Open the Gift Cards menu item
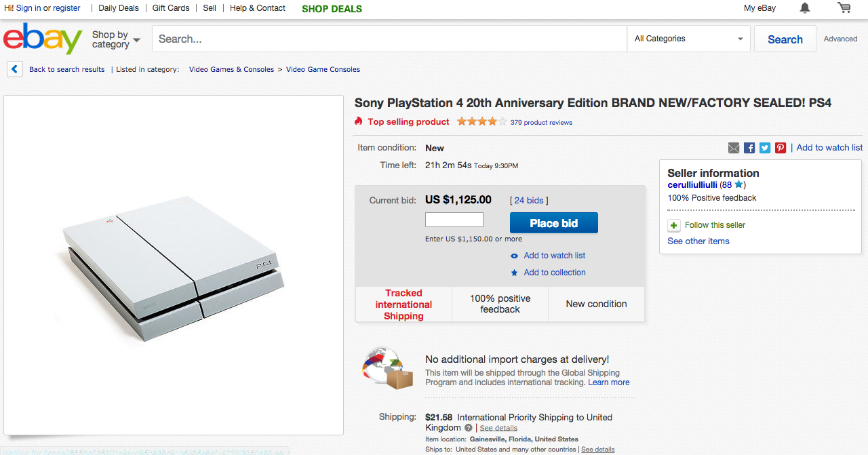Viewport: 868px width, 455px height. point(171,8)
